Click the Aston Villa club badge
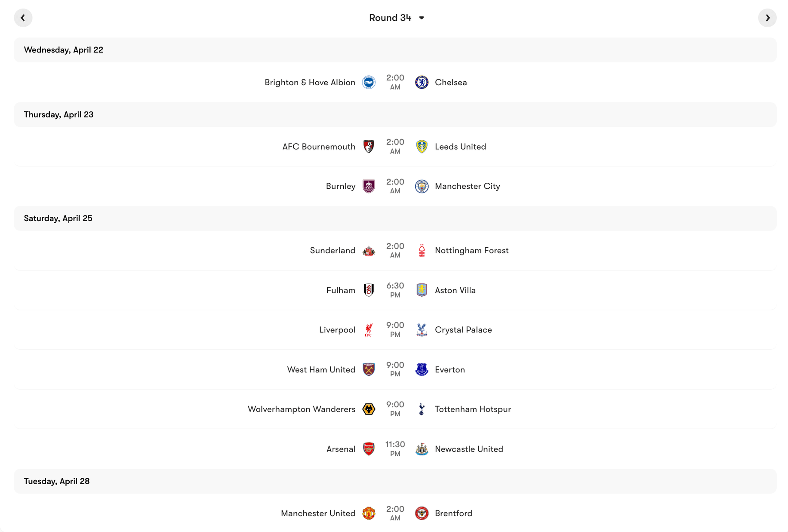The image size is (788, 532). tap(422, 290)
